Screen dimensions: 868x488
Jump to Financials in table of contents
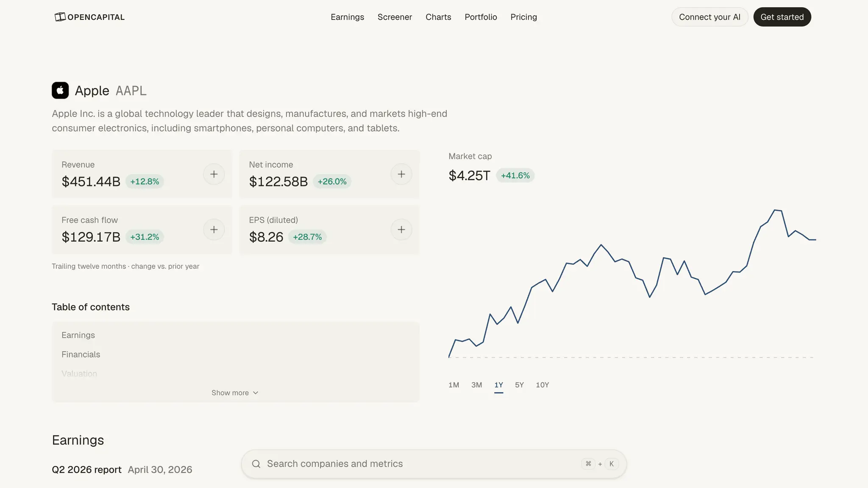(x=81, y=355)
